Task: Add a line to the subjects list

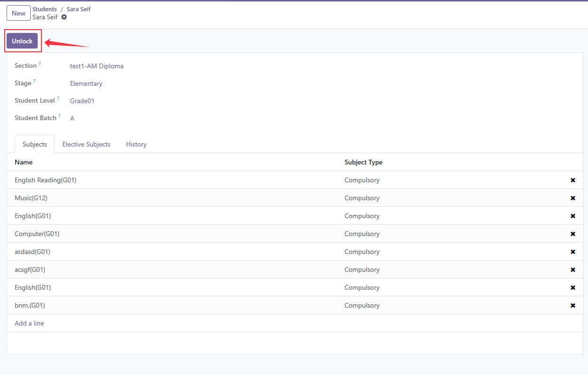Action: point(29,324)
